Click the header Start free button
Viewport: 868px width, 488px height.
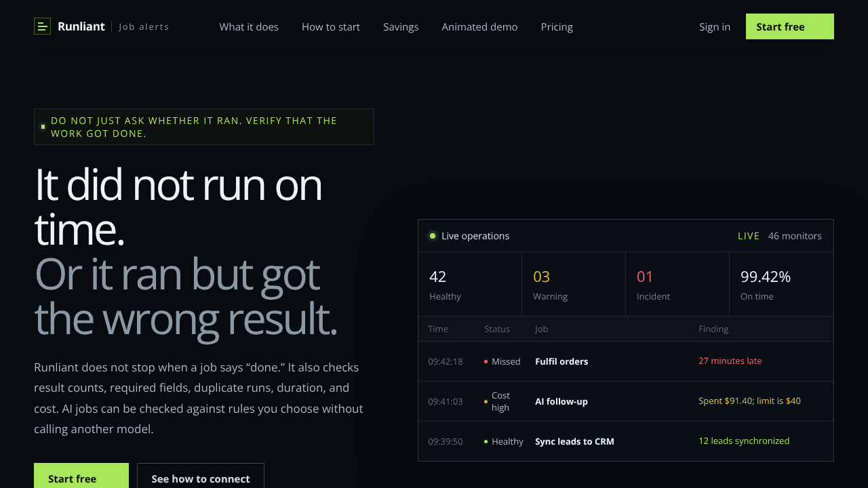(x=790, y=26)
